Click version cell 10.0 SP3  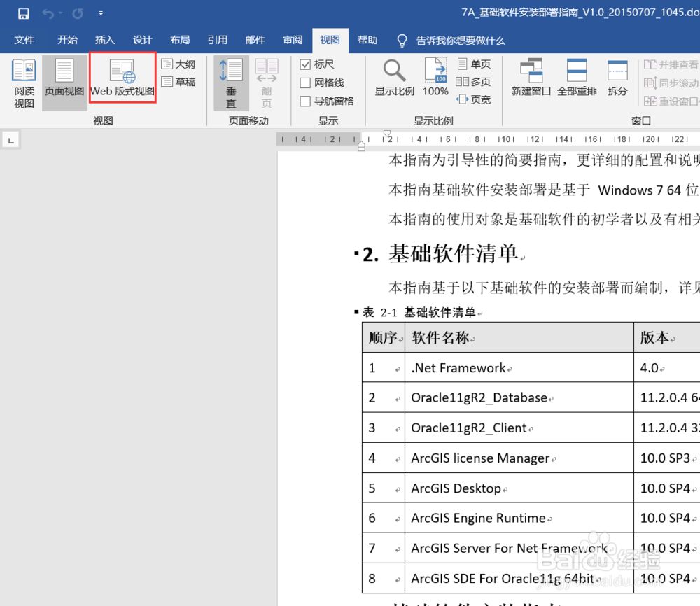tap(667, 458)
